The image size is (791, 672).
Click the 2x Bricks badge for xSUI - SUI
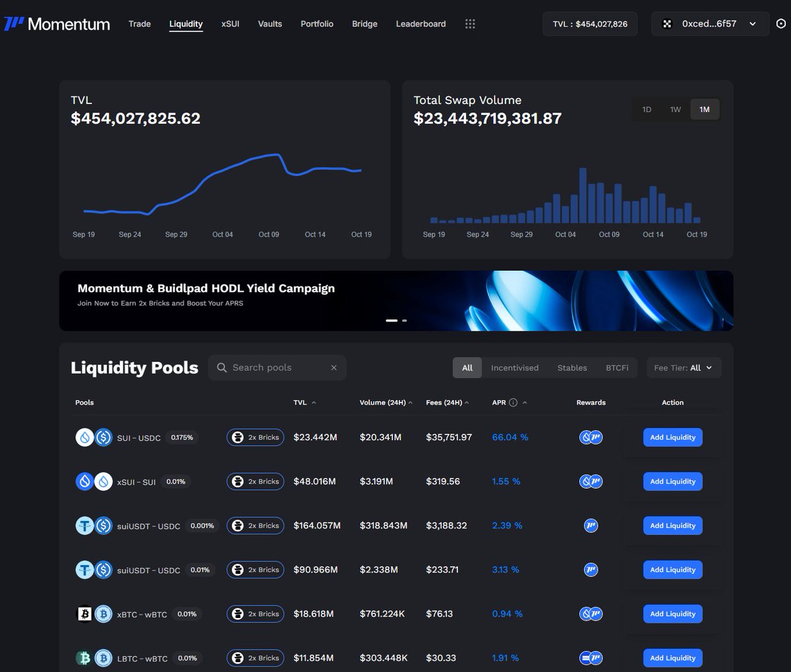pos(256,482)
